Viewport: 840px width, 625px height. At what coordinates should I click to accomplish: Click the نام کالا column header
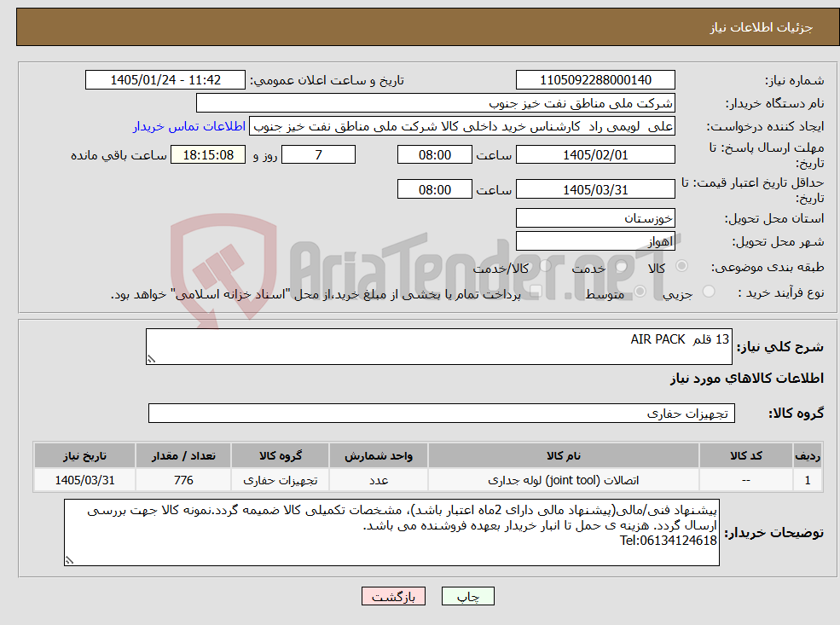(563, 456)
